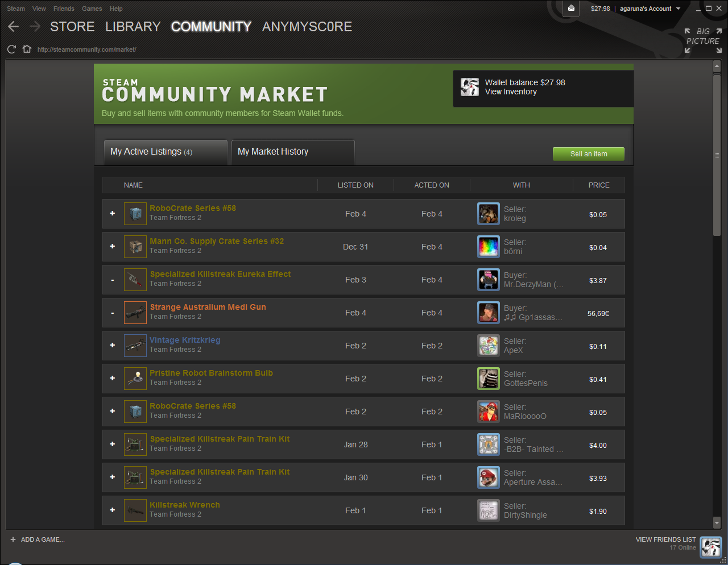Click the Killstreak Wrench item icon

[135, 510]
